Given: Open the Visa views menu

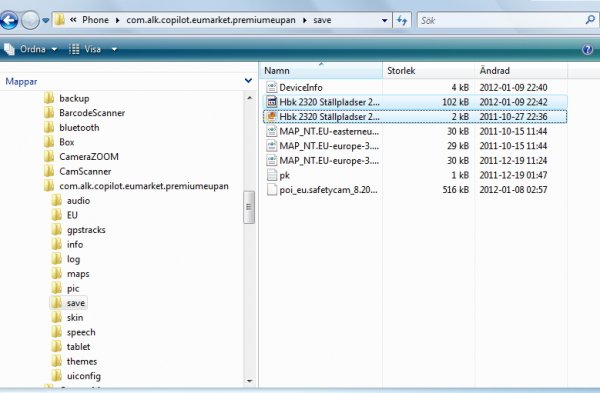Looking at the screenshot, I should 85,49.
